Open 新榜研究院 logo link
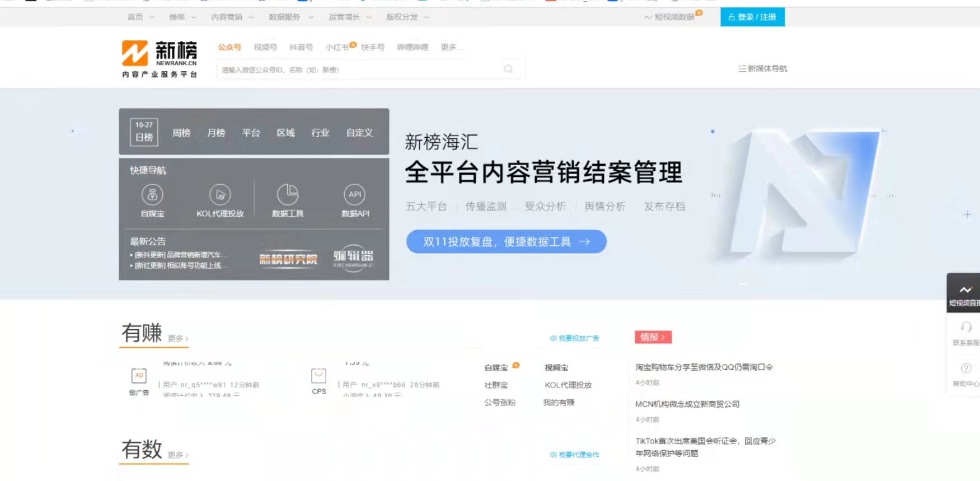The width and height of the screenshot is (980, 481). [288, 259]
